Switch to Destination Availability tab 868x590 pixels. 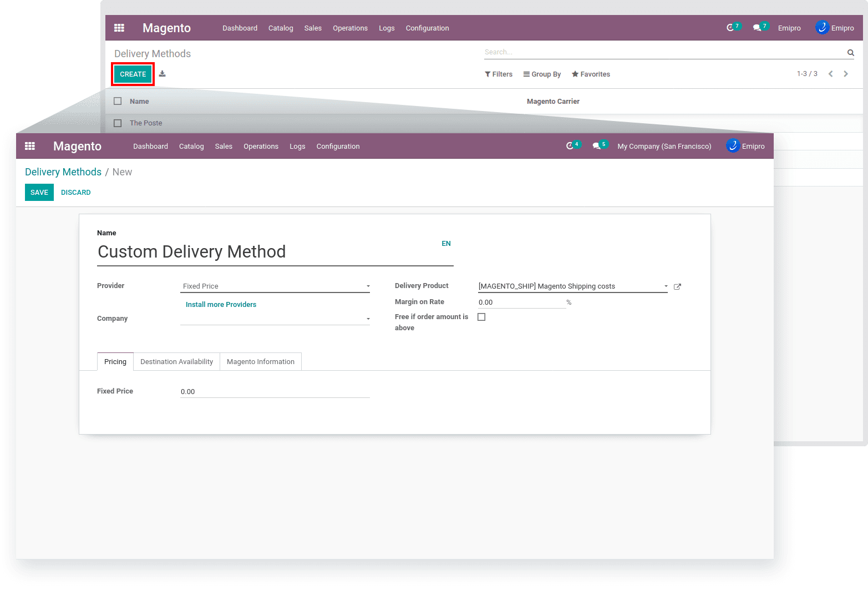coord(176,362)
